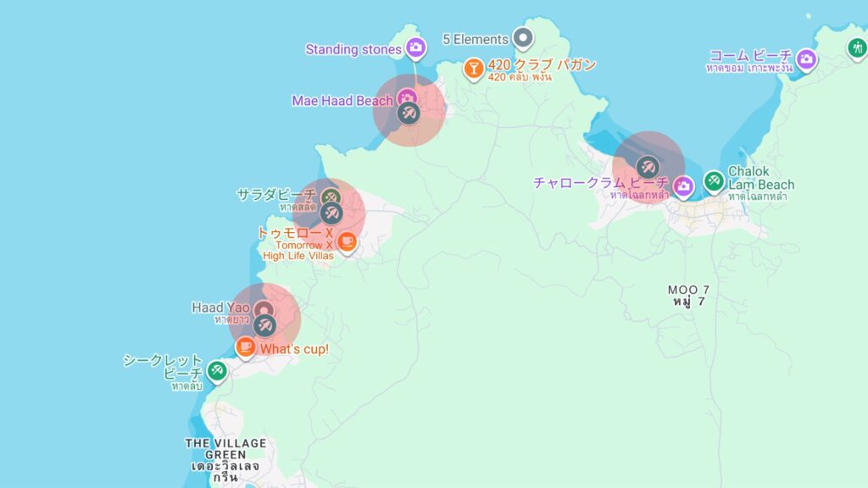Click the Haad Yao place label

pyautogui.click(x=220, y=308)
